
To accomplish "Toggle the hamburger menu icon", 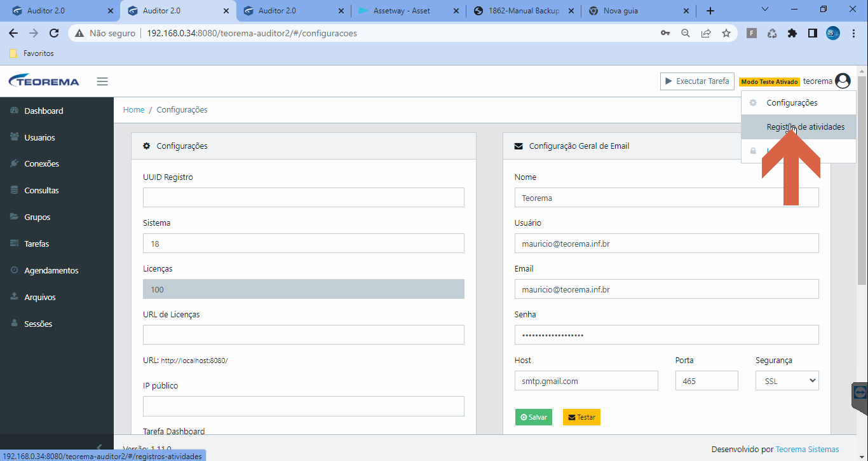I will point(102,81).
